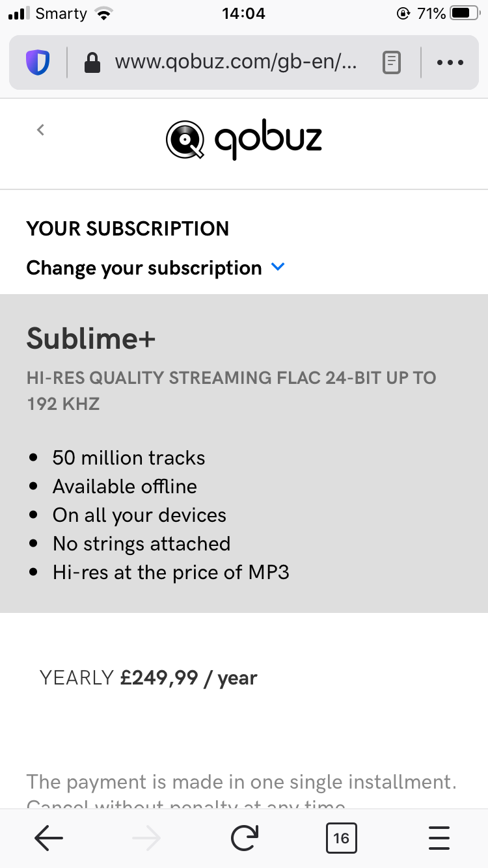Expand the Change your subscription dropdown arrow
The height and width of the screenshot is (868, 488).
tap(278, 267)
